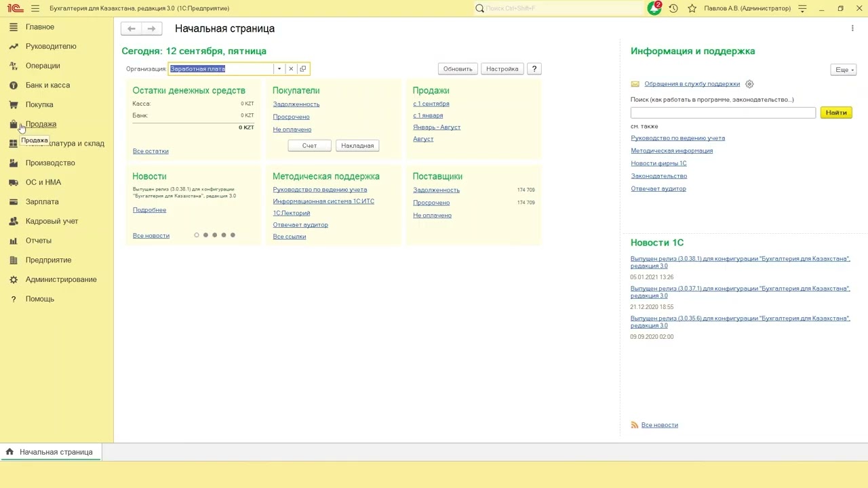The image size is (868, 488).
Task: Open the organization record via the open icon
Action: point(303,68)
